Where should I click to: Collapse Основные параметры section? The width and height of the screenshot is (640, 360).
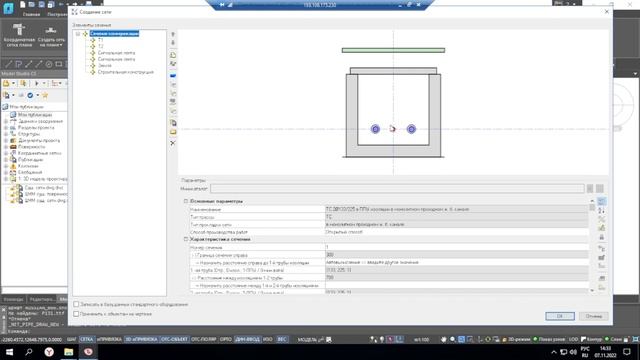(x=186, y=201)
